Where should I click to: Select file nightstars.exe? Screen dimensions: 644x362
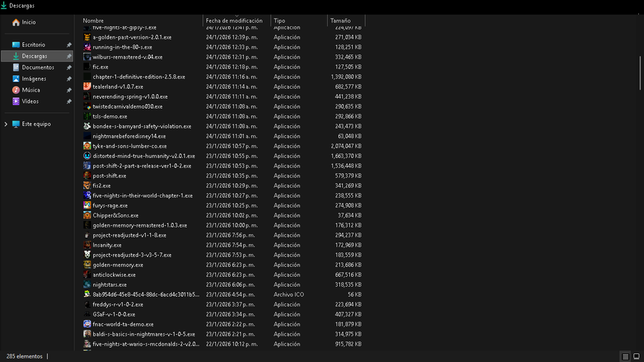pos(109,285)
